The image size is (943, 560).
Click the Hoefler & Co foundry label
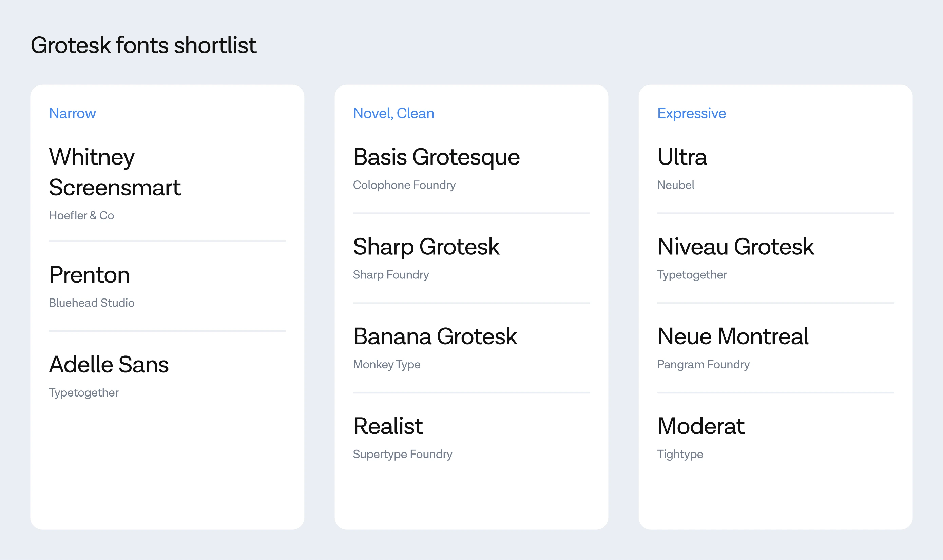(81, 215)
